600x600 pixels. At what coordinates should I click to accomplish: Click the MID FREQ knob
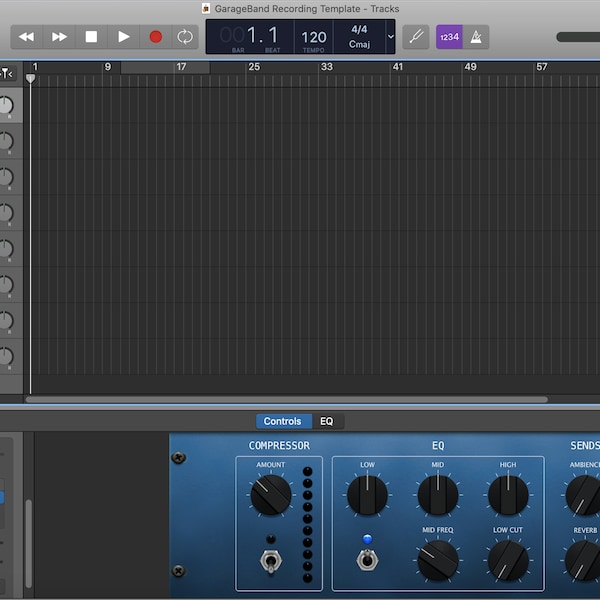[438, 560]
